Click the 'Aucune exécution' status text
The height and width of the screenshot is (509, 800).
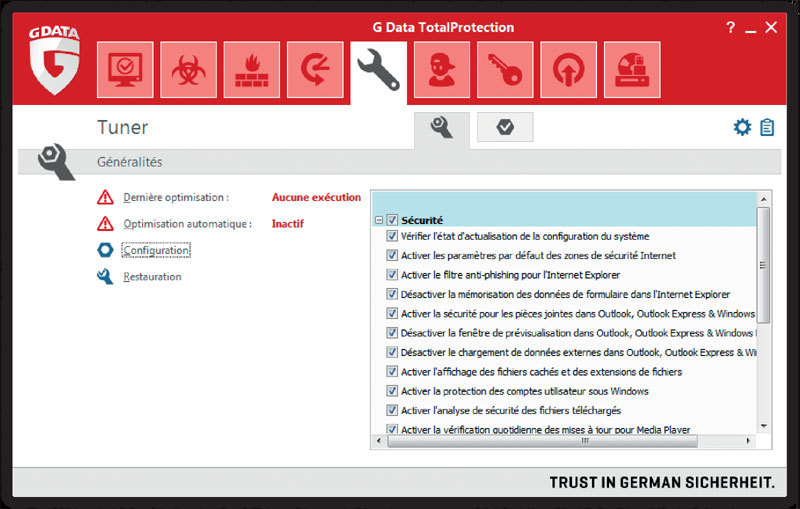click(x=316, y=197)
